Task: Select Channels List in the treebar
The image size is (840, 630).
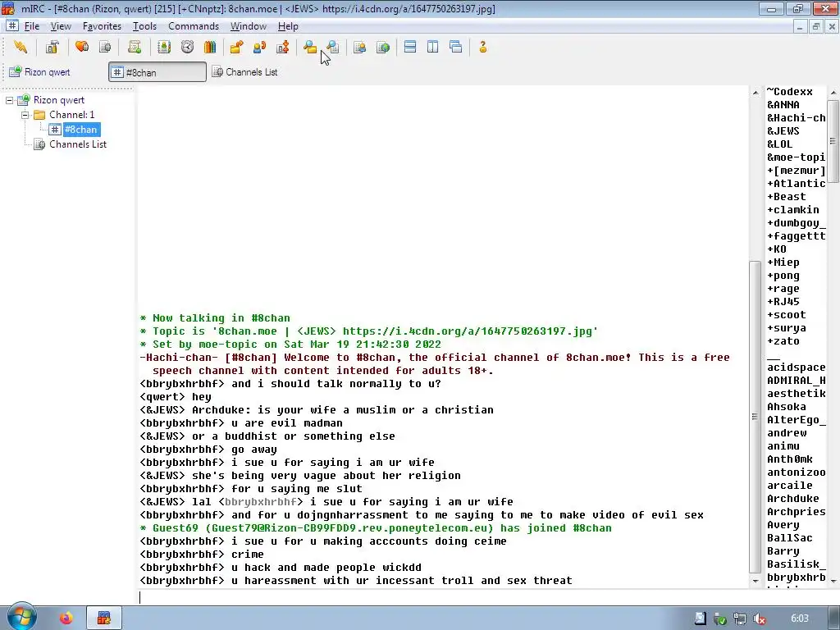Action: 78,144
